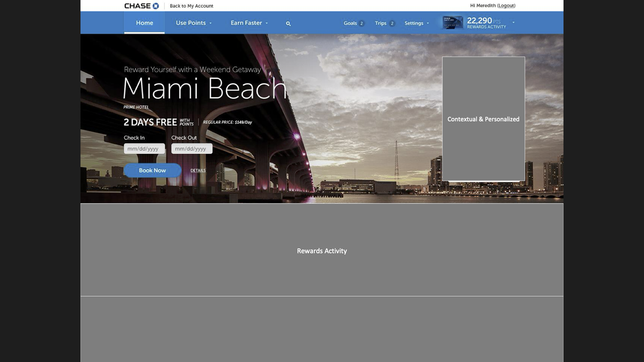Image resolution: width=644 pixels, height=362 pixels.
Task: Open the DETAILS link
Action: coord(198,171)
